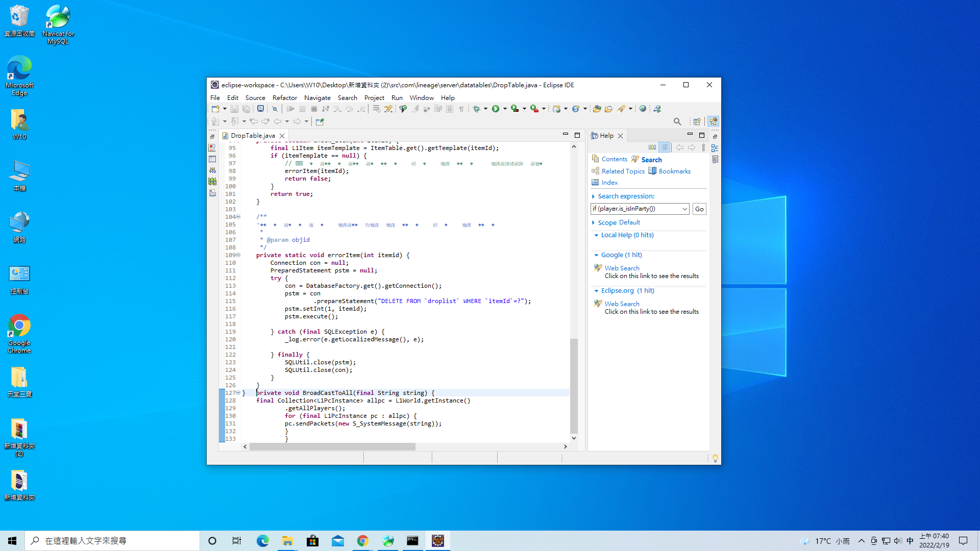Viewport: 980px width, 551px height.
Task: Click the Run with Coverage icon
Action: pyautogui.click(x=515, y=109)
